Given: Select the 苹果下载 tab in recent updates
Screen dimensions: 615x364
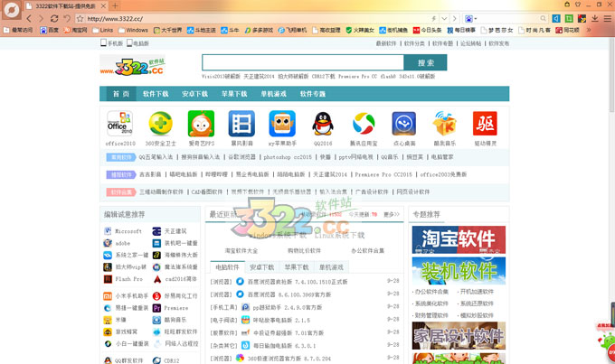Looking at the screenshot, I should point(297,267).
